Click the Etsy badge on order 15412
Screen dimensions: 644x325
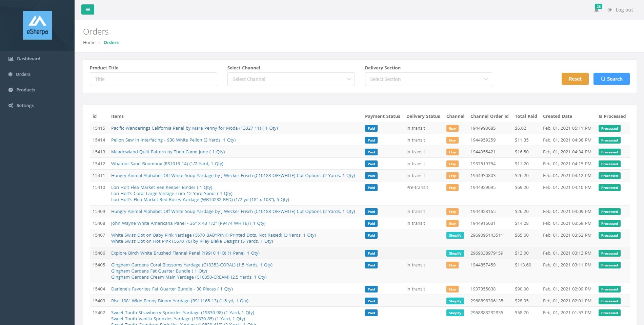click(452, 164)
